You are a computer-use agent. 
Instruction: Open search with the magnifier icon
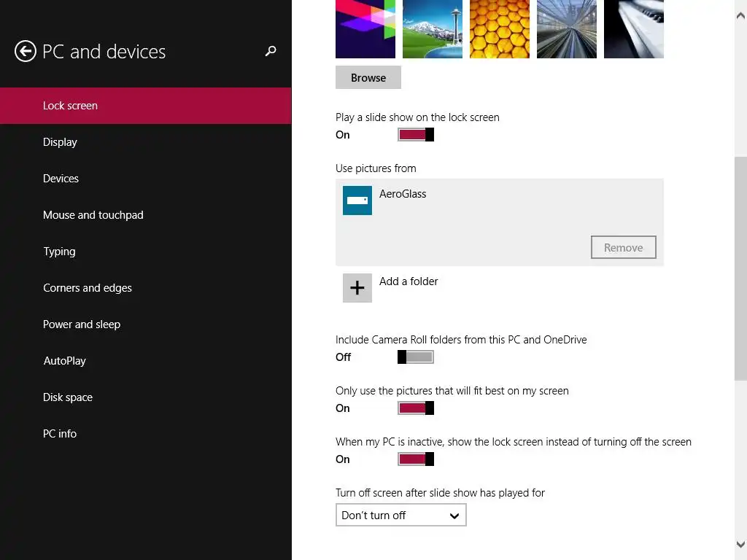coord(271,51)
